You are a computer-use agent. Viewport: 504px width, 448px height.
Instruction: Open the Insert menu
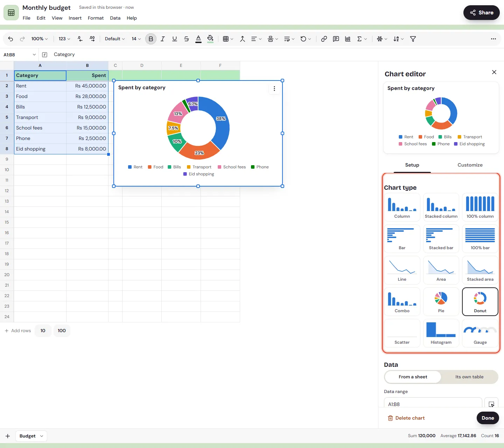click(x=75, y=18)
